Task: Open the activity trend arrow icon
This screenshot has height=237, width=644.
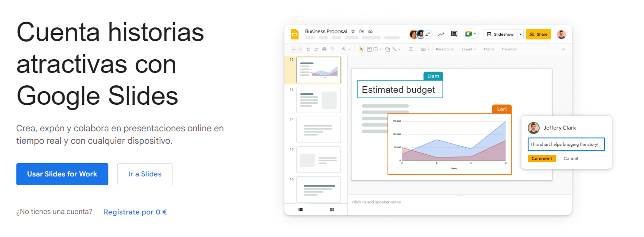Action: tap(441, 34)
